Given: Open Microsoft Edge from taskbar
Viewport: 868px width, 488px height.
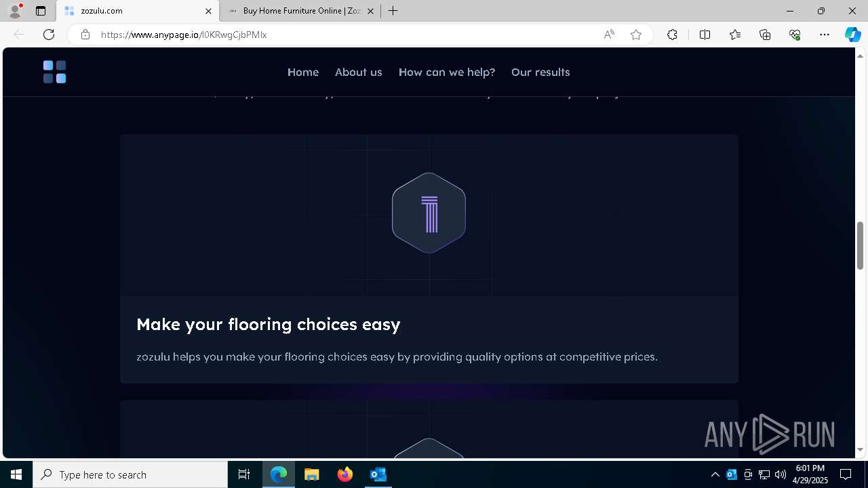Looking at the screenshot, I should (x=279, y=474).
